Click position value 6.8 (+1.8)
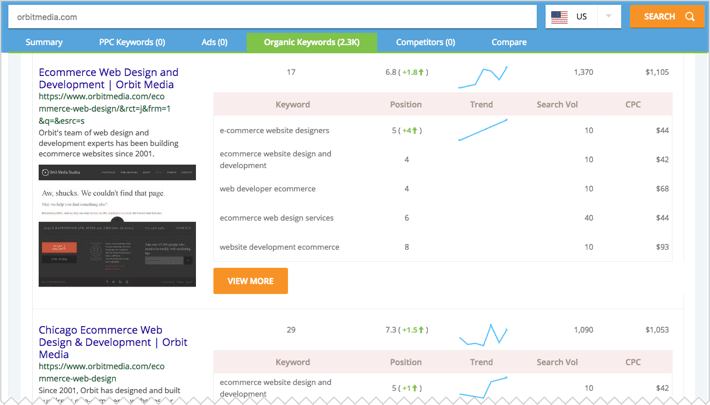 click(407, 72)
